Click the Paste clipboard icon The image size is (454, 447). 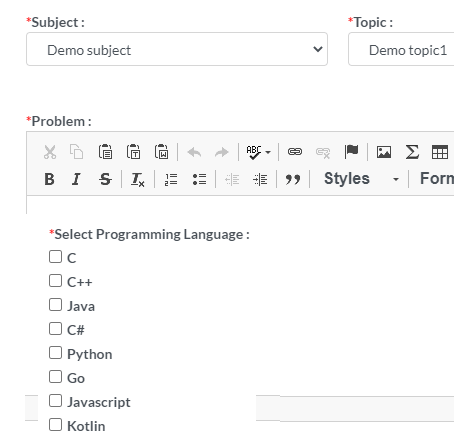tap(105, 152)
